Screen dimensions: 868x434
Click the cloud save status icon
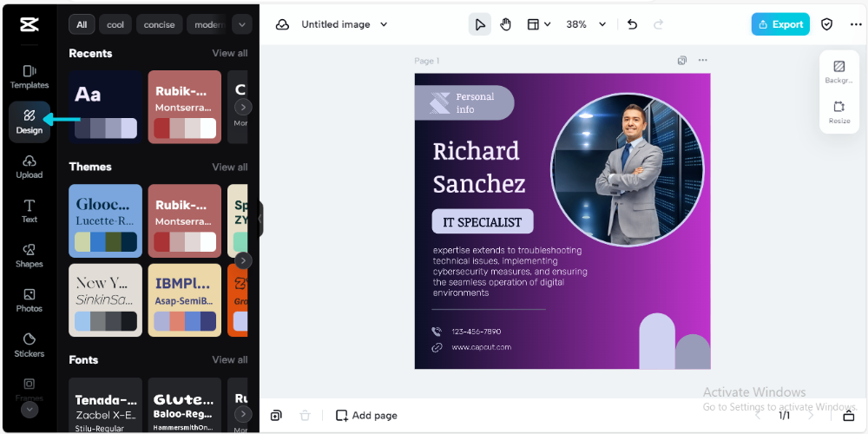point(282,24)
